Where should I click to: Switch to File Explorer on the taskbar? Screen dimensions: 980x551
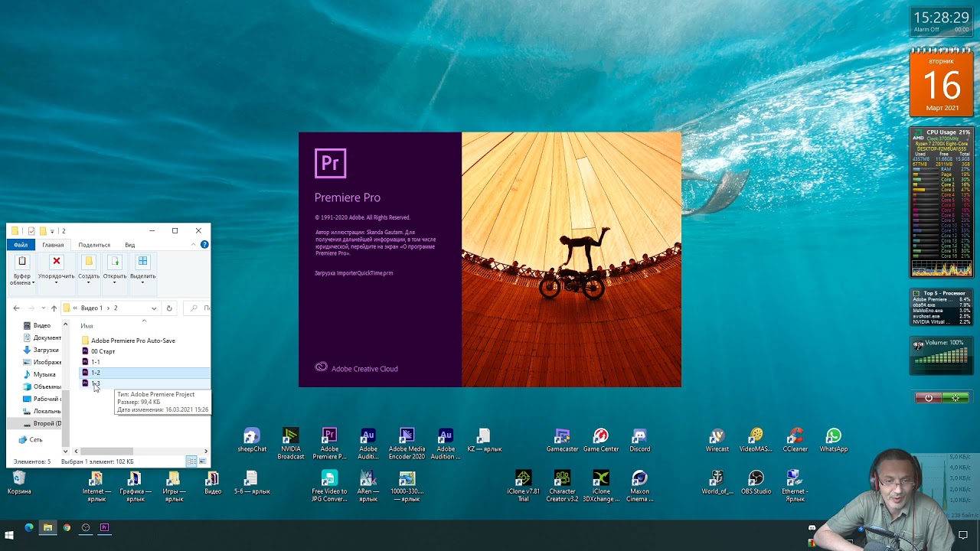tap(47, 528)
